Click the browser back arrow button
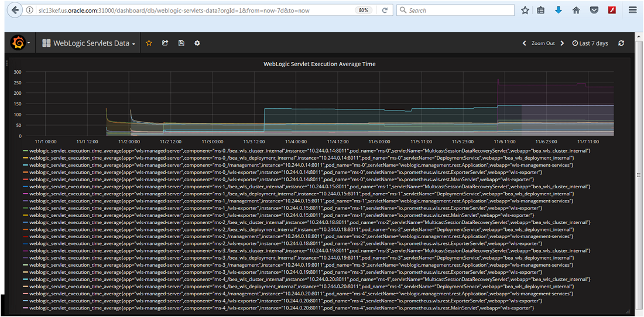Image resolution: width=644 pixels, height=317 pixels. 15,11
